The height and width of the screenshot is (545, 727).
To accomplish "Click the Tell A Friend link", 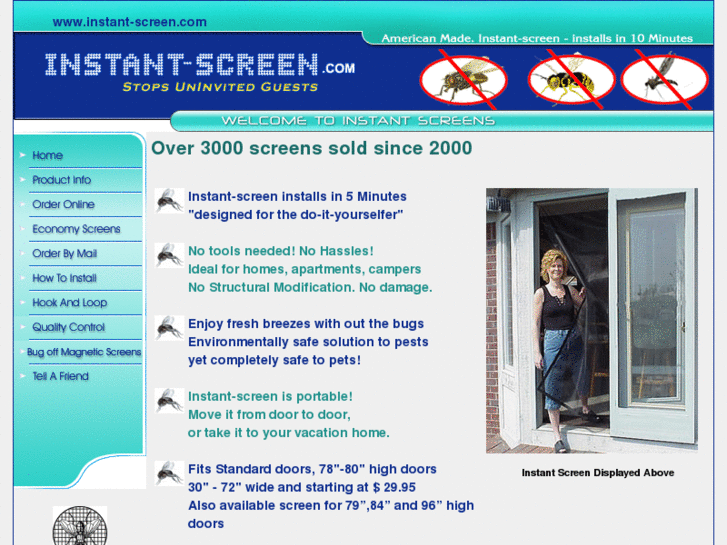I will [x=60, y=376].
